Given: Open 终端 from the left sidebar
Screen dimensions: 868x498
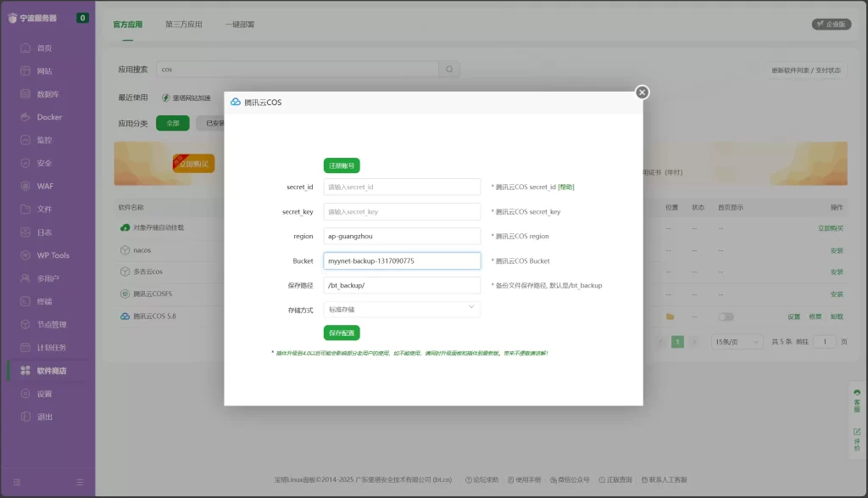Looking at the screenshot, I should click(44, 301).
